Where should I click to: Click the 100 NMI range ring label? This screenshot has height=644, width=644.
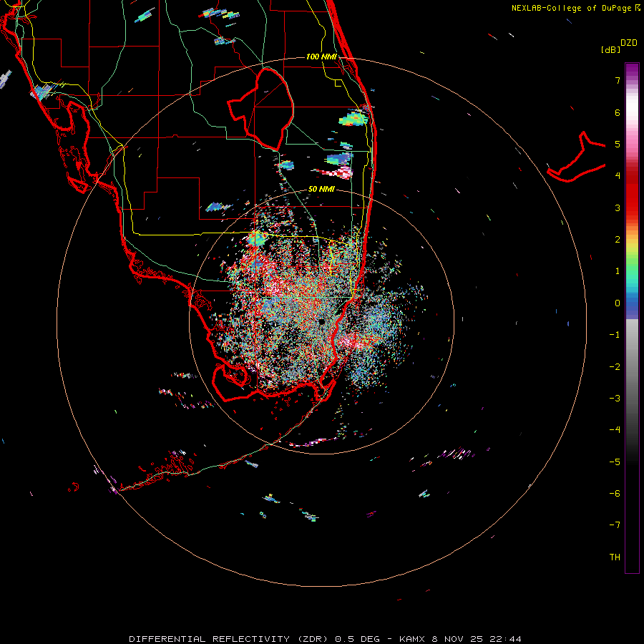coord(321,57)
